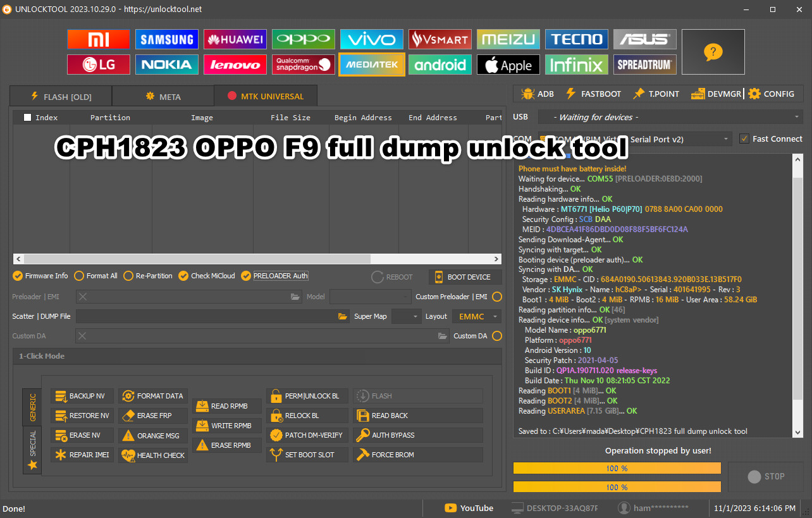Click the partition table horizontal scrollbar
812x518 pixels.
(x=257, y=259)
